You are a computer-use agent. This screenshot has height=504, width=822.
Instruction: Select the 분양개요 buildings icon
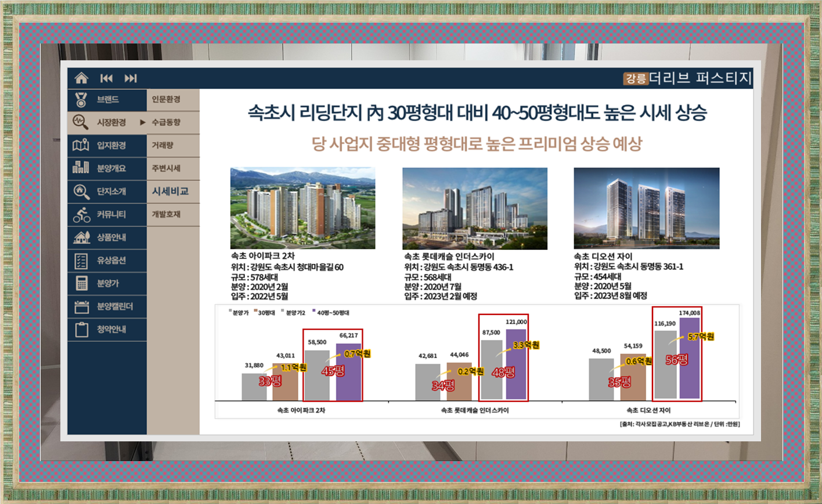81,168
